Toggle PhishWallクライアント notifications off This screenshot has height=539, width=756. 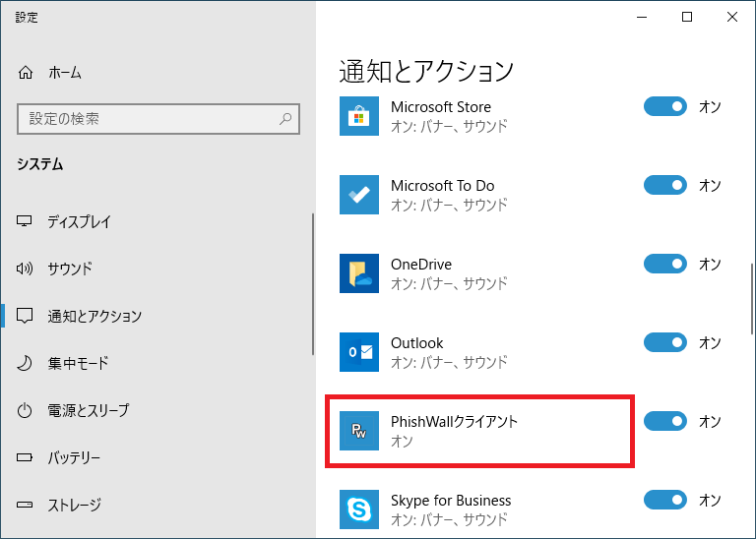coord(664,422)
